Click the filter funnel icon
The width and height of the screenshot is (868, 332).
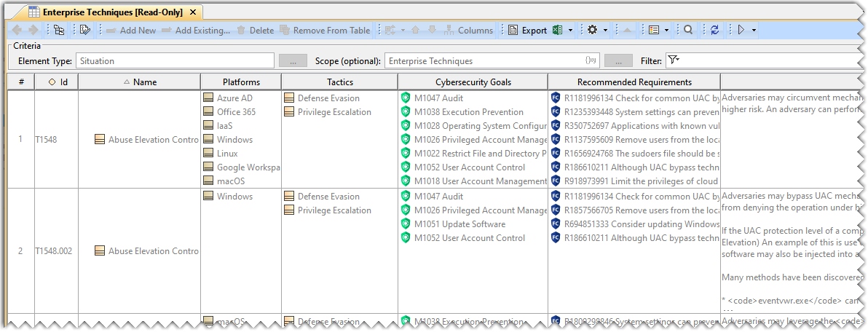(673, 60)
